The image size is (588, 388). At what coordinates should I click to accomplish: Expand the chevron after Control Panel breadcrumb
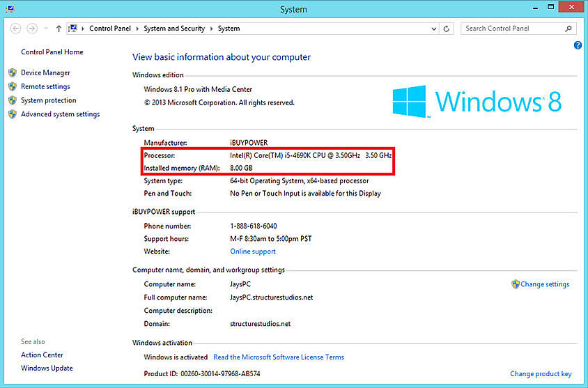point(137,29)
